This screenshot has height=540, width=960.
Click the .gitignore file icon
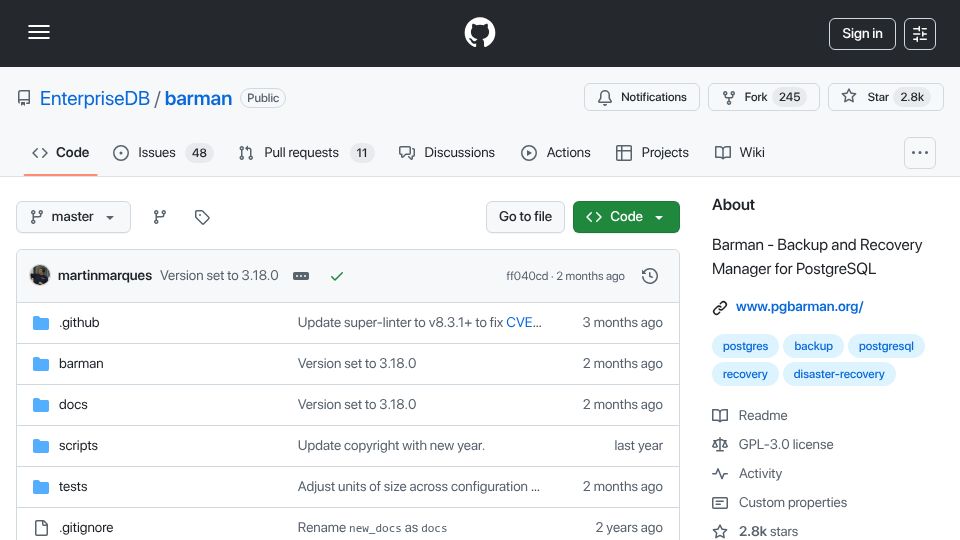pyautogui.click(x=41, y=528)
